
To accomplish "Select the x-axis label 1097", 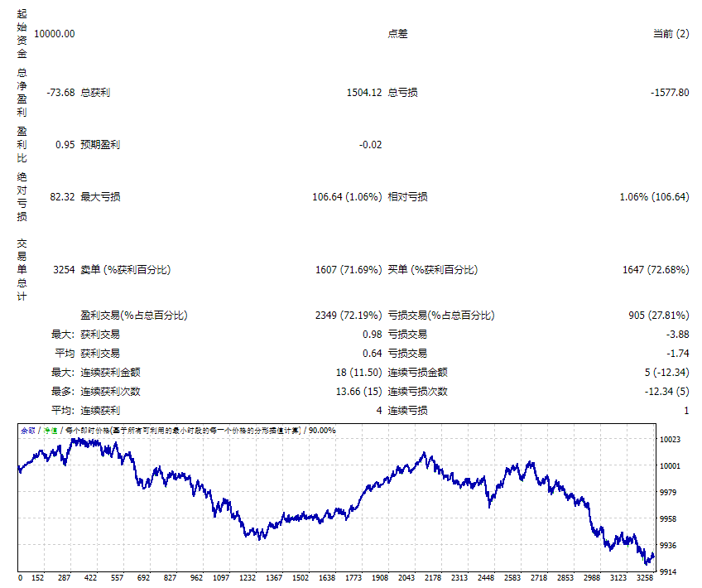I will 221,578.
